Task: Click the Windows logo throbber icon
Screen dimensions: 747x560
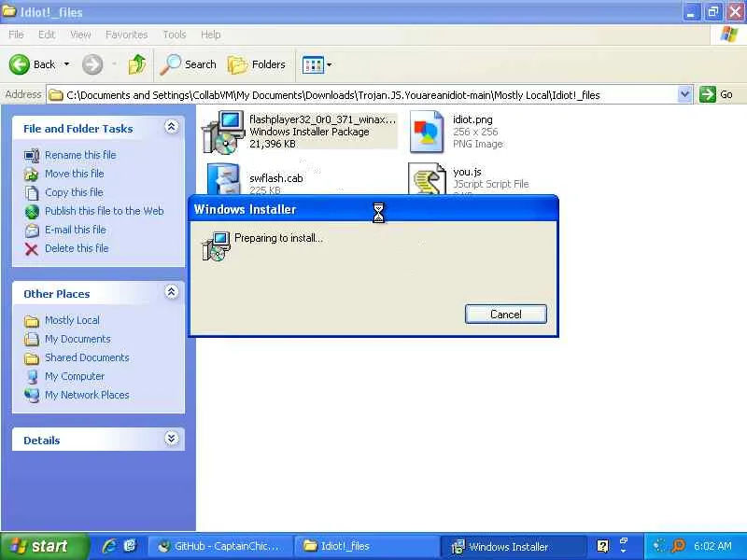Action: pyautogui.click(x=728, y=35)
